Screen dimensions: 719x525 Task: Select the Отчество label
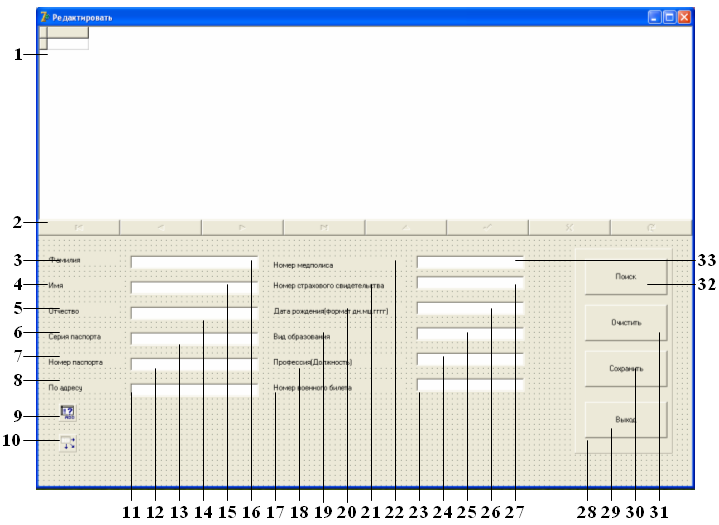[x=64, y=311]
